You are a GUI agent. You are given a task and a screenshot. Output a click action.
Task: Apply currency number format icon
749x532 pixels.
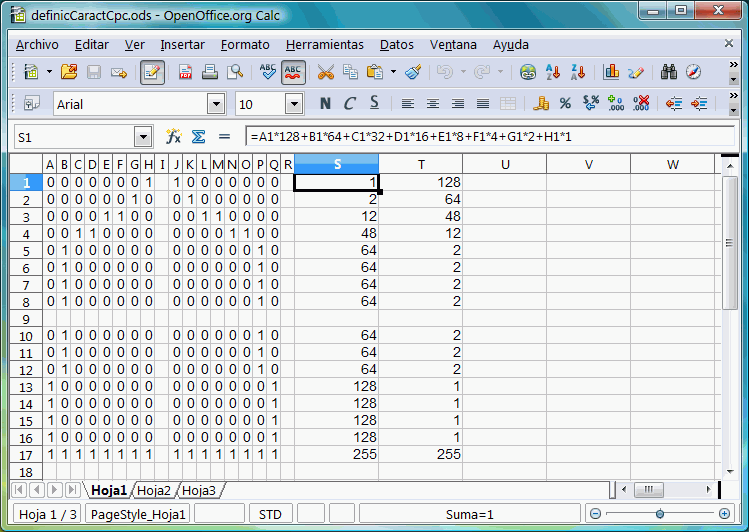pos(541,103)
